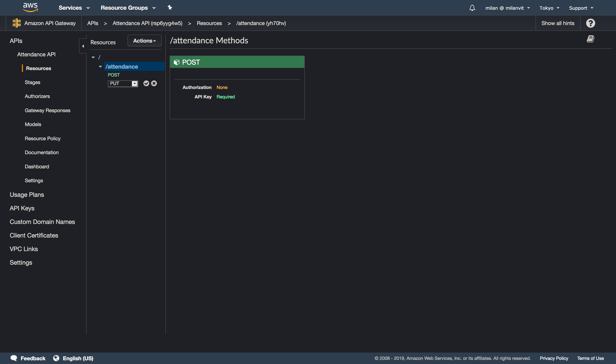Open Gateway Responses in sidebar
The image size is (616, 364).
(47, 110)
